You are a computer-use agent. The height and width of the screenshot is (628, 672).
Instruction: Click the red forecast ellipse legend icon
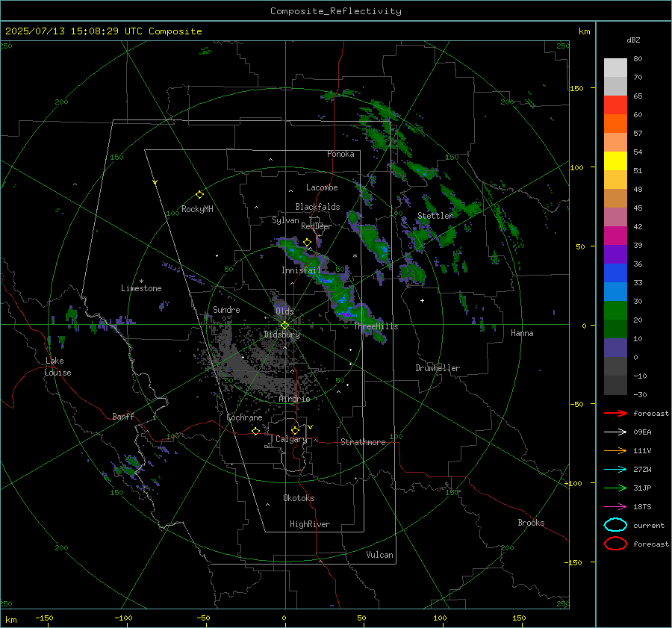615,544
